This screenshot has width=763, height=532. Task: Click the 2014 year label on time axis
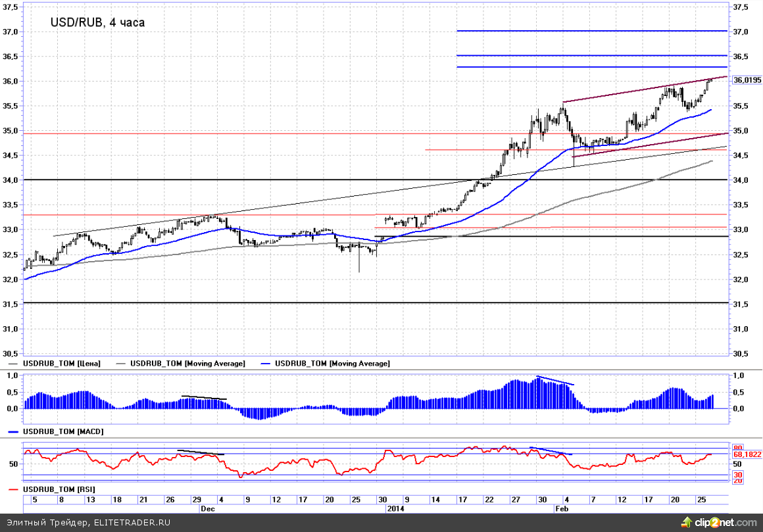(x=395, y=509)
